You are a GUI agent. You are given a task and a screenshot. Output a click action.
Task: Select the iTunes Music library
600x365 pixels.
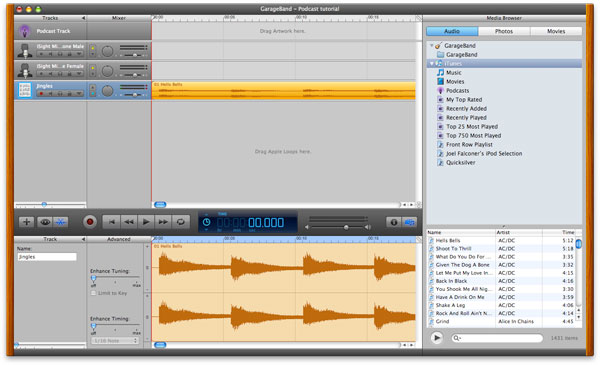point(453,73)
